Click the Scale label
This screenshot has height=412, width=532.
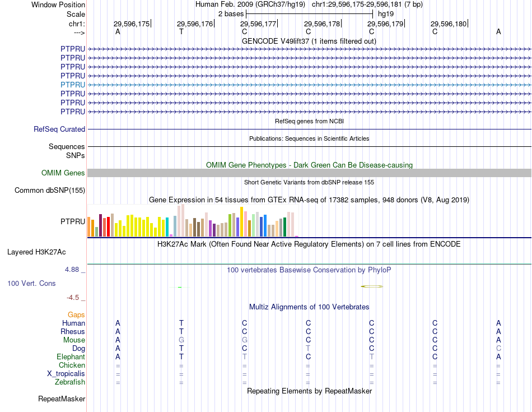(76, 14)
